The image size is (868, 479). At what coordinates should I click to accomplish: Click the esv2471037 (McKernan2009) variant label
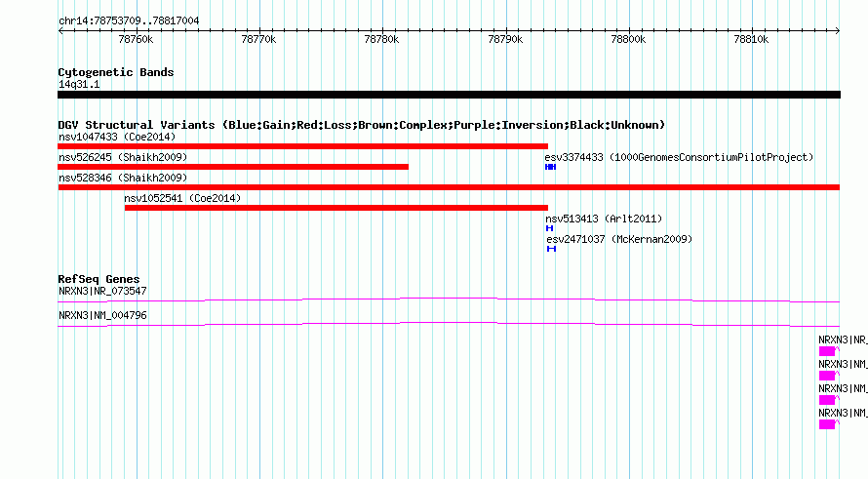(619, 239)
